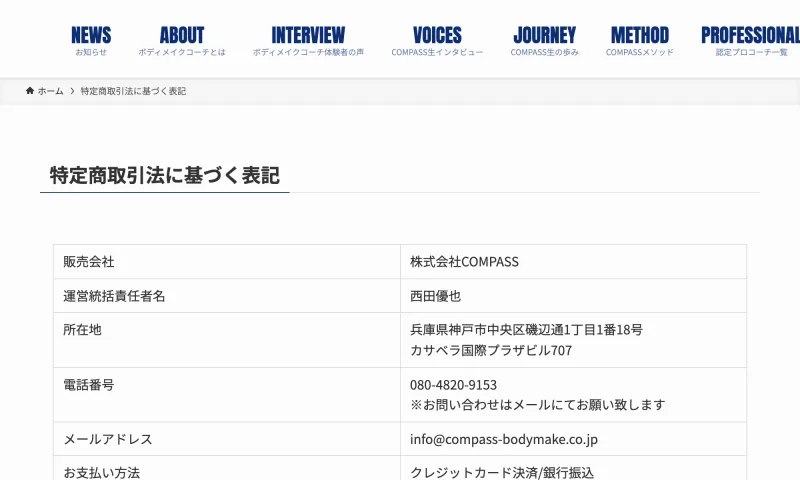Follow the ホーム breadcrumb link

51,91
